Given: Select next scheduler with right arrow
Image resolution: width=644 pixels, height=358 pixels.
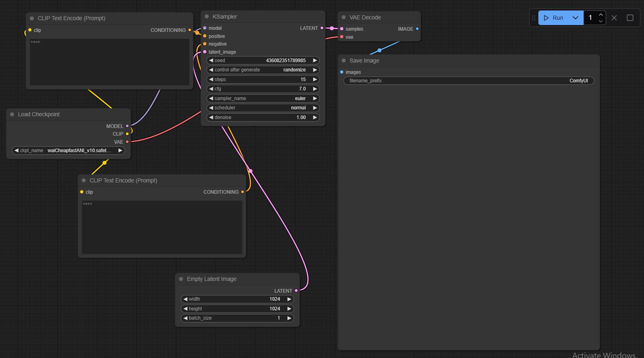Looking at the screenshot, I should click(x=315, y=108).
